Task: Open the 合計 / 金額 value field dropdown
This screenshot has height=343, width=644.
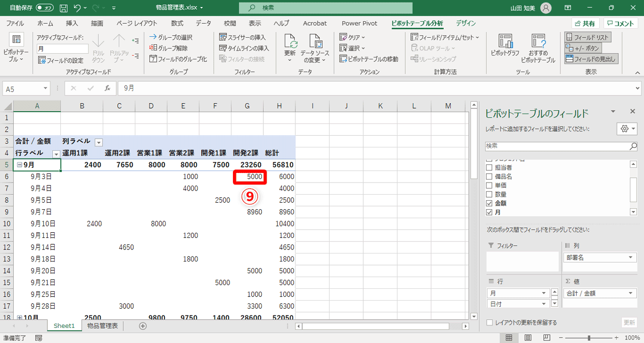Action: pos(631,293)
